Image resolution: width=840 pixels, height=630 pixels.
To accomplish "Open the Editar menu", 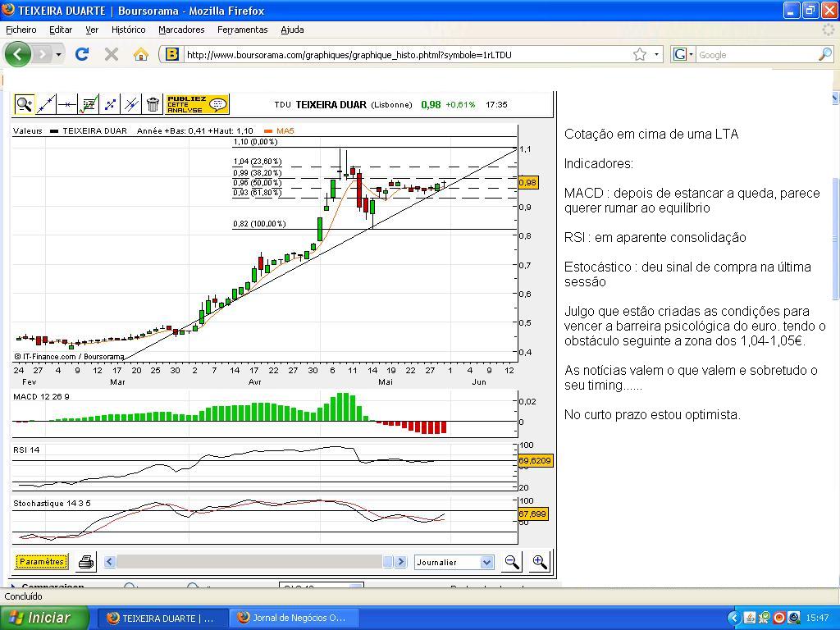I will tap(61, 30).
